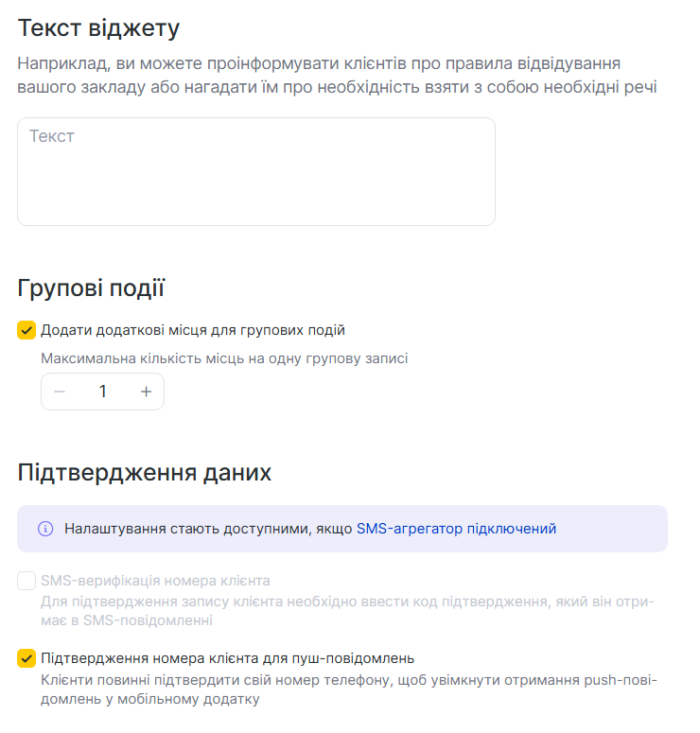Click the SMS-верифікація номера клієнта label text
This screenshot has height=733, width=700.
pyautogui.click(x=155, y=581)
